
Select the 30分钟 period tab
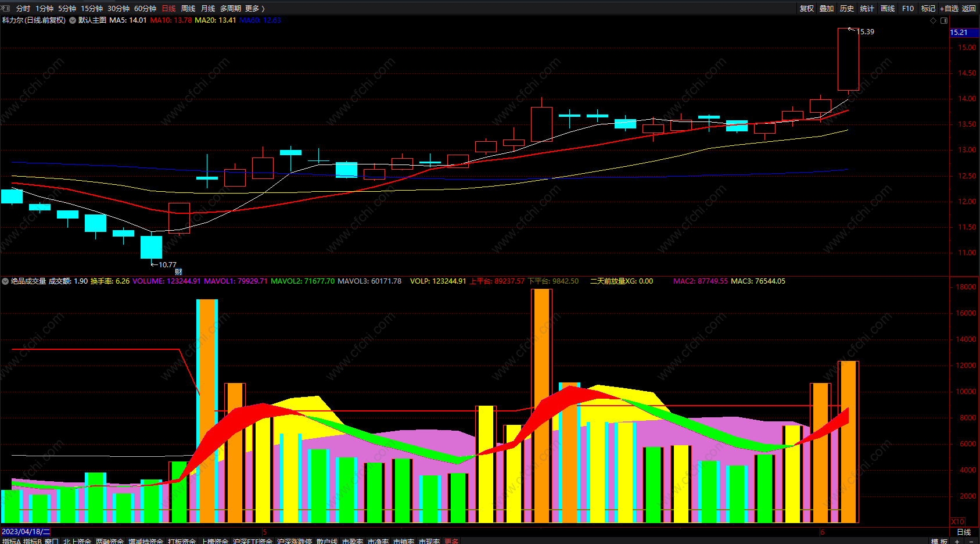119,9
